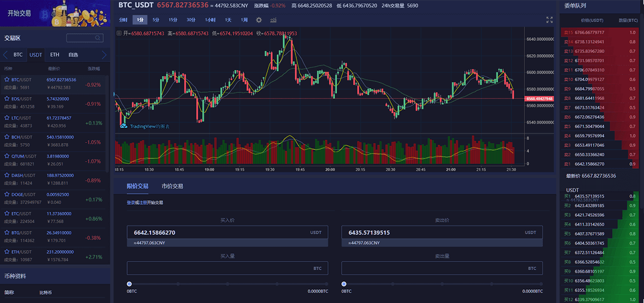The image size is (644, 303).
Task: Select the 1小时 chart interval
Action: [x=210, y=20]
